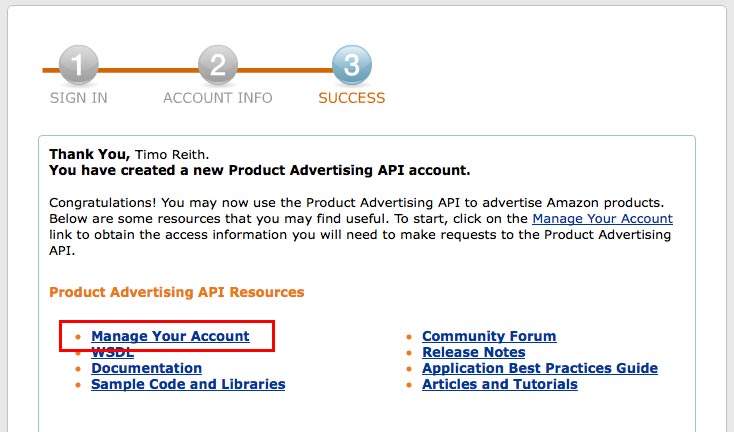Open the WSDL link

tap(112, 353)
